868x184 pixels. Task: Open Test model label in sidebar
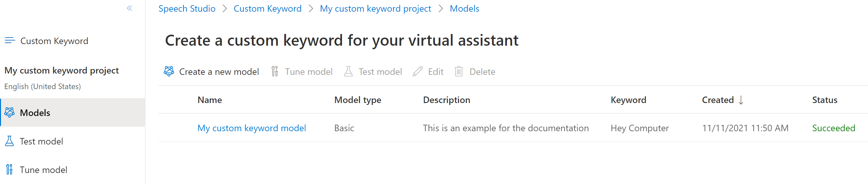[x=41, y=141]
